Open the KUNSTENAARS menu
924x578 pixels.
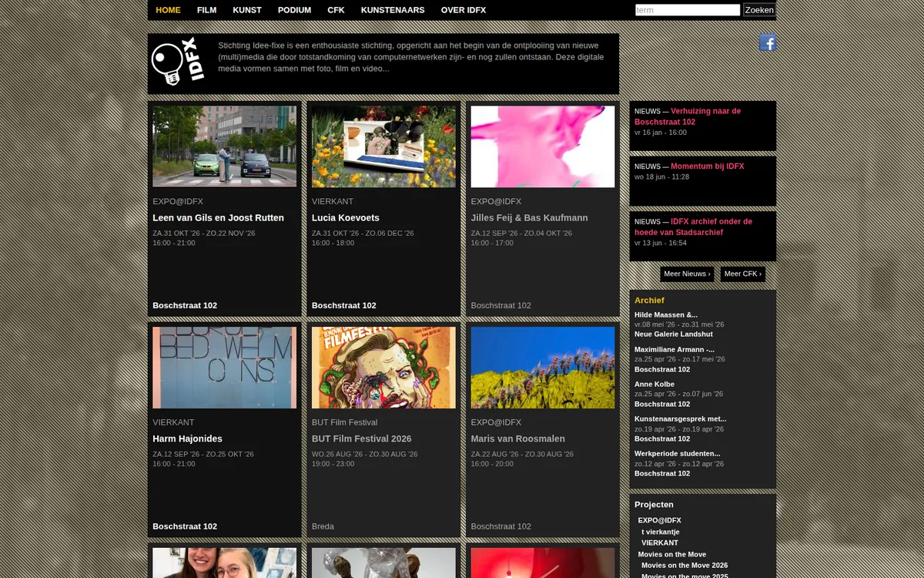click(x=393, y=10)
